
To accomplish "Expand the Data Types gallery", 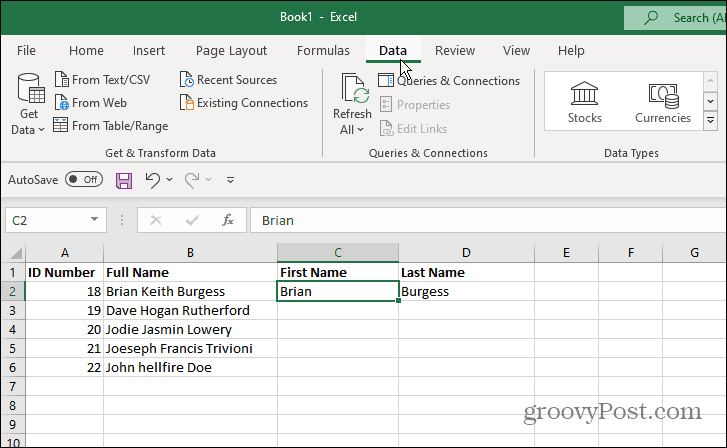I will (x=711, y=118).
